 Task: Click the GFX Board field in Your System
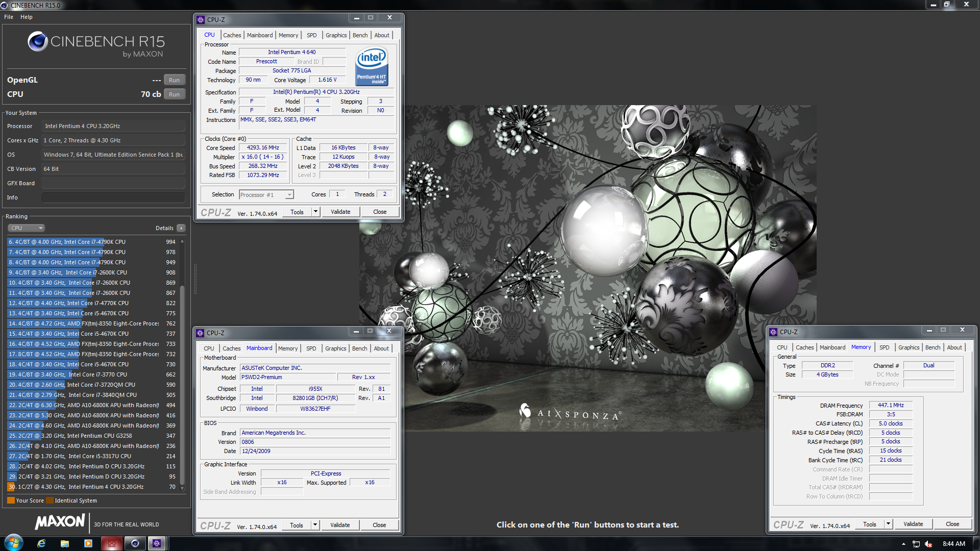[x=113, y=183]
